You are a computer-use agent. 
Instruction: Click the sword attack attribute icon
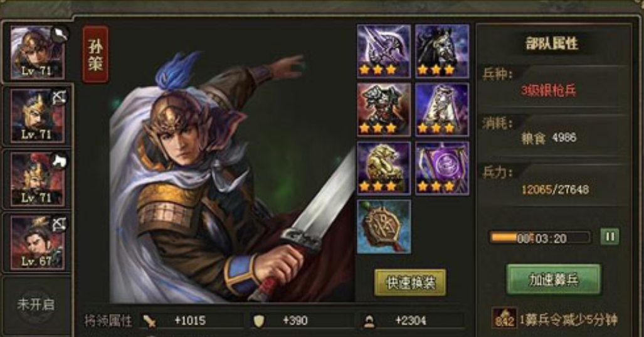[149, 321]
